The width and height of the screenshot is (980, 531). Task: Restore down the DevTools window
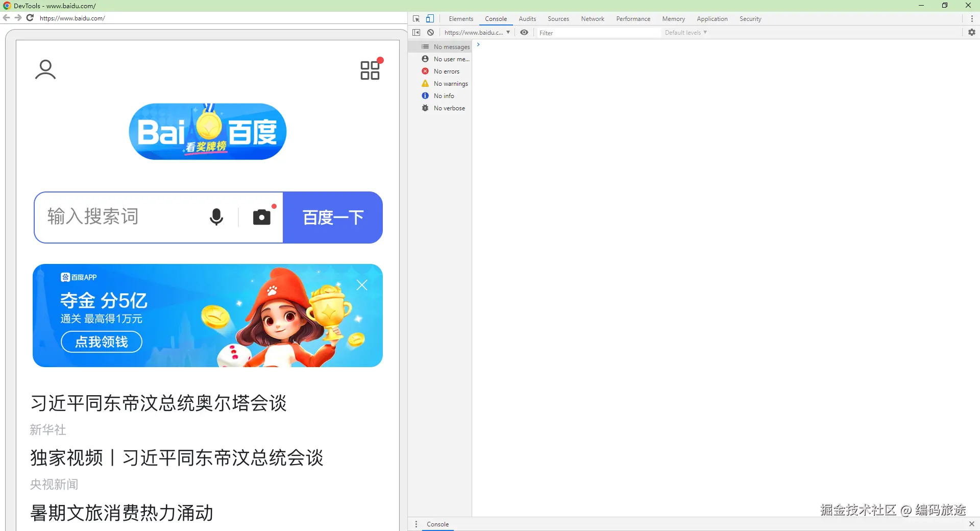click(x=945, y=6)
